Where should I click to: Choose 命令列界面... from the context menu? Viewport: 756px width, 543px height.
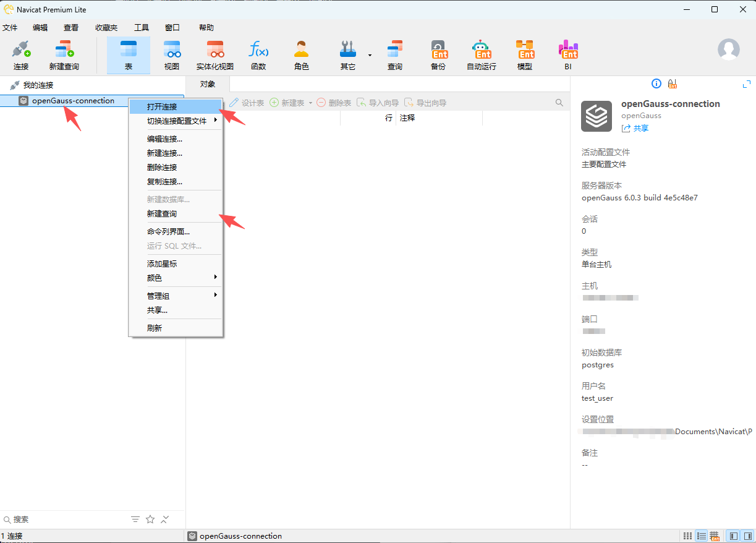click(176, 232)
